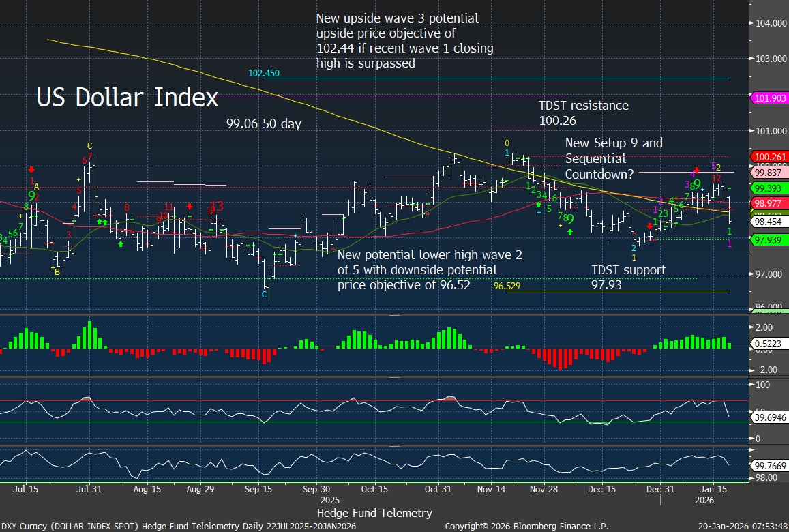The image size is (789, 532).
Task: Select the US Dollar Index title text
Action: (x=128, y=98)
